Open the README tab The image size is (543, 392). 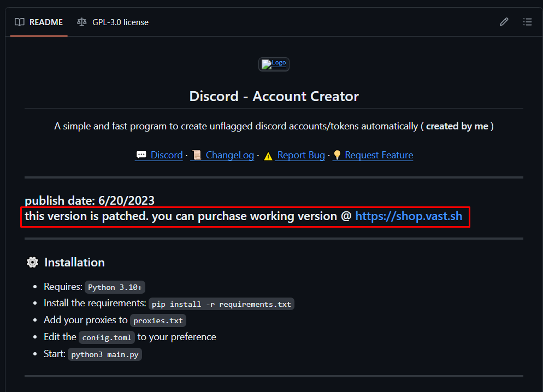(x=39, y=22)
